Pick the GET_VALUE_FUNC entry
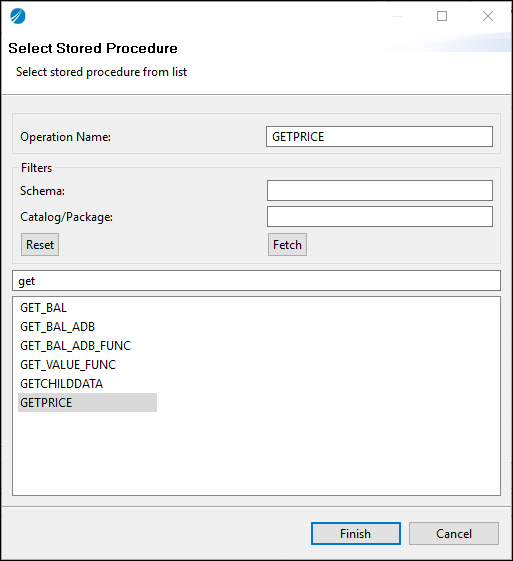This screenshot has width=513, height=561. tap(68, 365)
